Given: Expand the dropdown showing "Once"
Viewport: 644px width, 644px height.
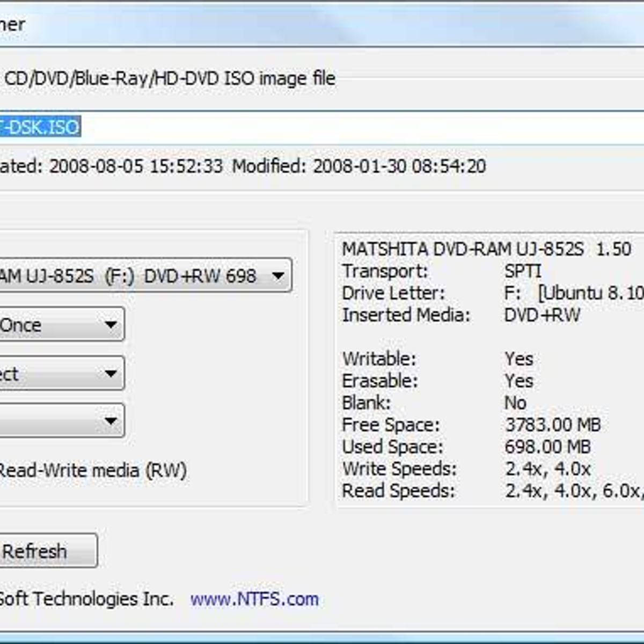Looking at the screenshot, I should click(x=62, y=325).
